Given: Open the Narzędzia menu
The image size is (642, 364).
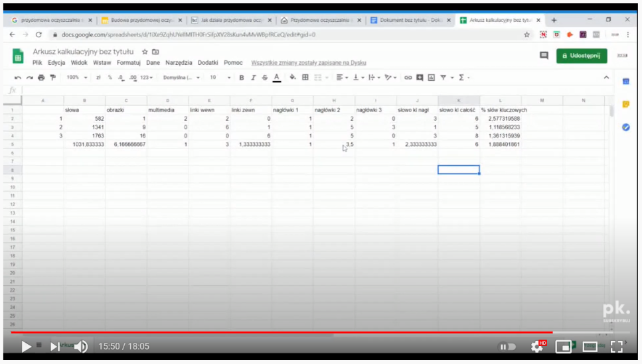Looking at the screenshot, I should click(179, 63).
